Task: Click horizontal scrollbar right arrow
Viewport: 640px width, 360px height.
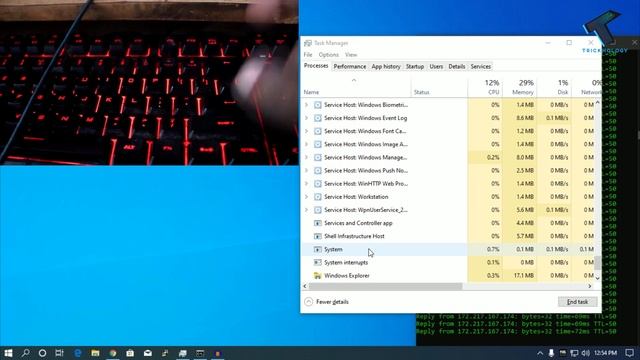Action: coord(590,287)
